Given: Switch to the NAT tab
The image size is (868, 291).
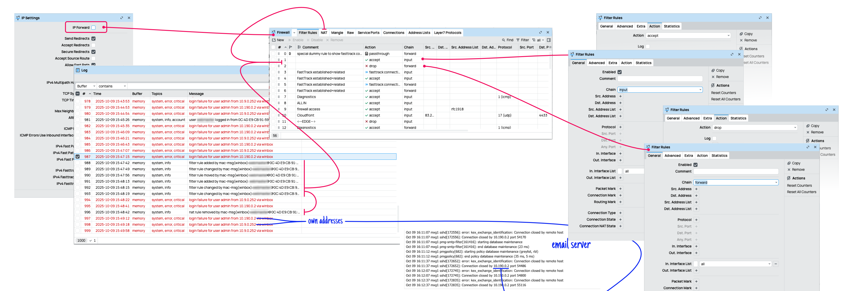Looking at the screenshot, I should tap(324, 33).
